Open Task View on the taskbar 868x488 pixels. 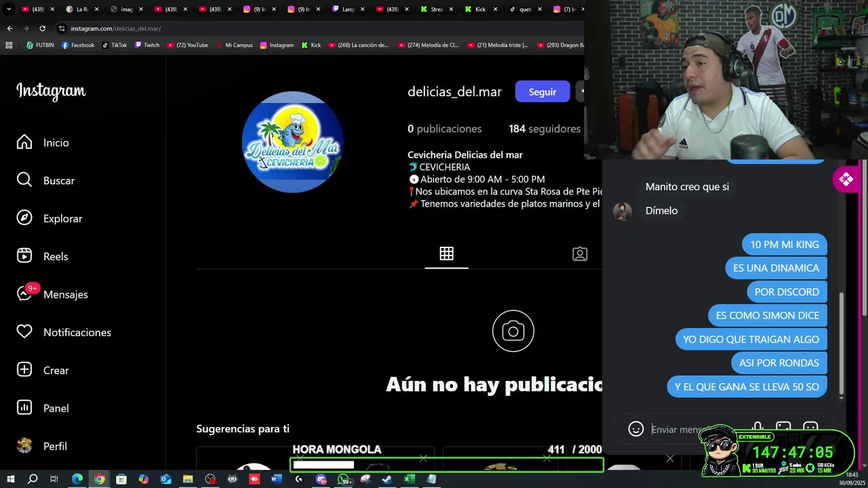coord(54,479)
